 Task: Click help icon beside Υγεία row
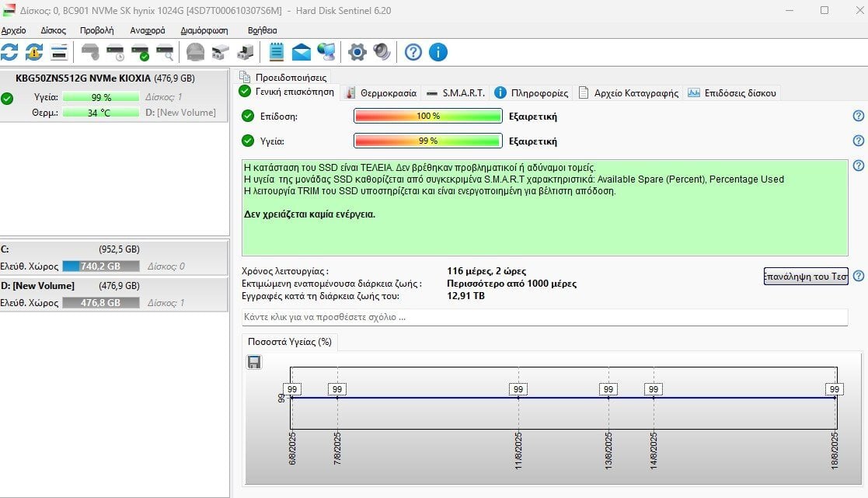tap(858, 141)
